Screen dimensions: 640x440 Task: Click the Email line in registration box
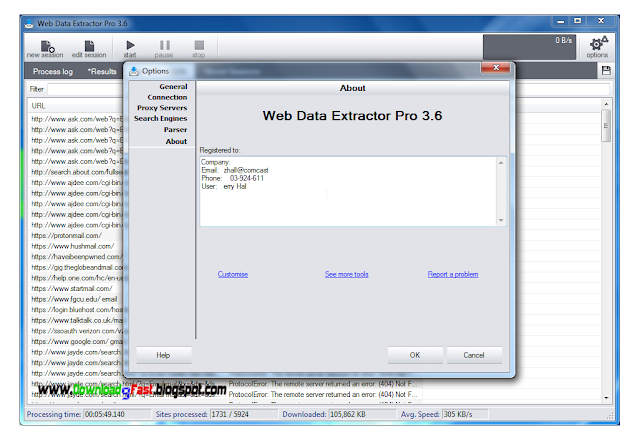[x=235, y=170]
